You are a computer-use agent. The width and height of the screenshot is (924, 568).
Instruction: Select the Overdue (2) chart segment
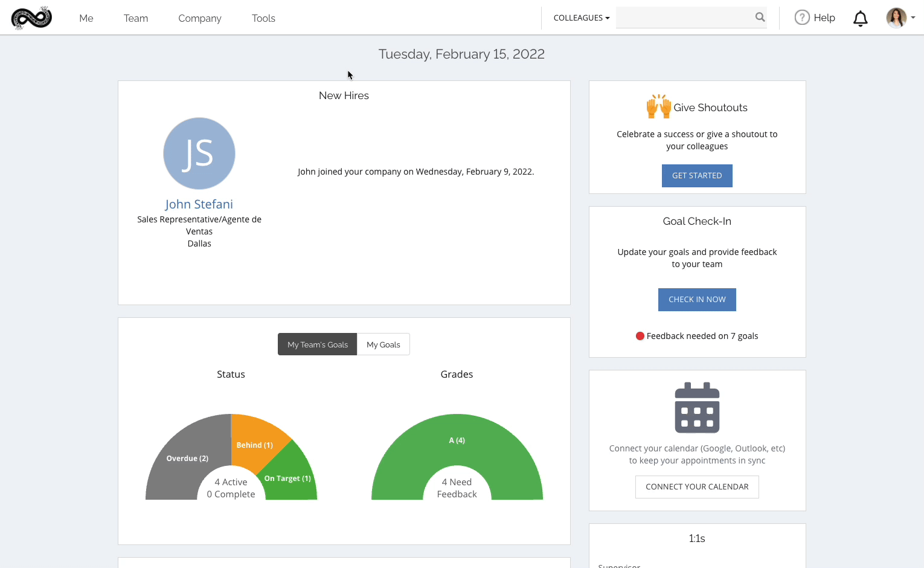tap(187, 458)
